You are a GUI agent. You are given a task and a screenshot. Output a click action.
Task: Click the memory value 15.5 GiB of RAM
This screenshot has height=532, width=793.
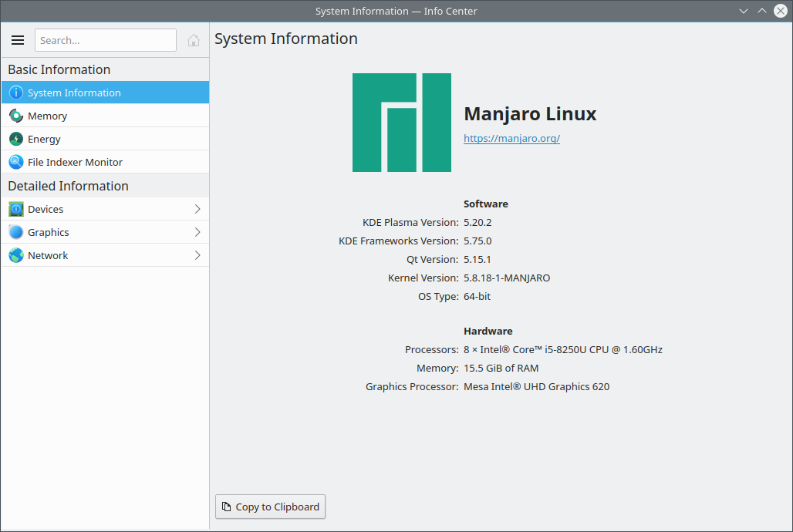tap(501, 368)
